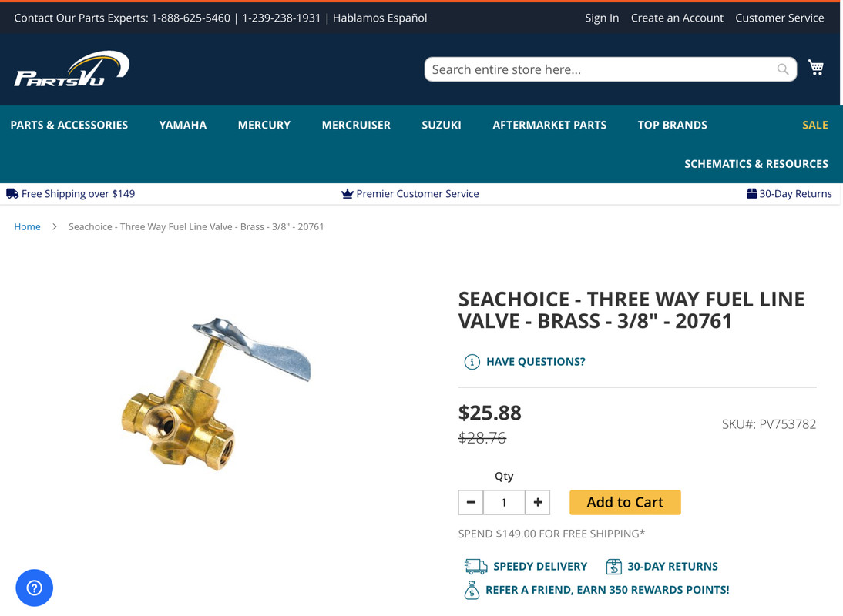Click the brass valve product image
The height and width of the screenshot is (616, 843).
216,395
